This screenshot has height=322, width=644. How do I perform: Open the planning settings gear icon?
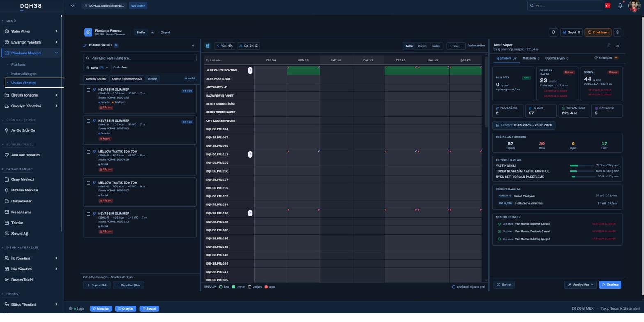[x=617, y=32]
